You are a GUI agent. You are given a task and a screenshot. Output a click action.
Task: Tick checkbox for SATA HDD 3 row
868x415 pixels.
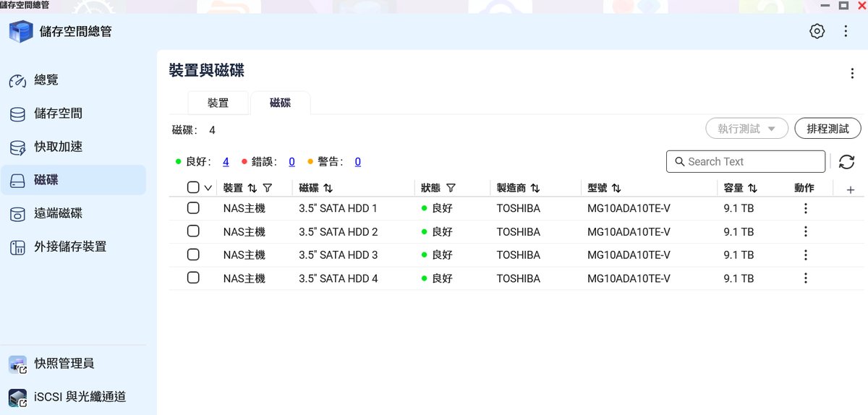(x=193, y=254)
